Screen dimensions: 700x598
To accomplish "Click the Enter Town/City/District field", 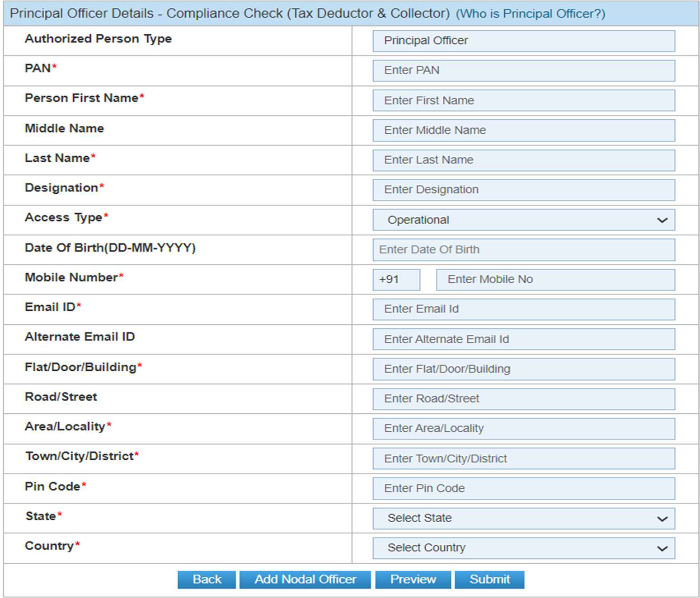I will click(524, 458).
